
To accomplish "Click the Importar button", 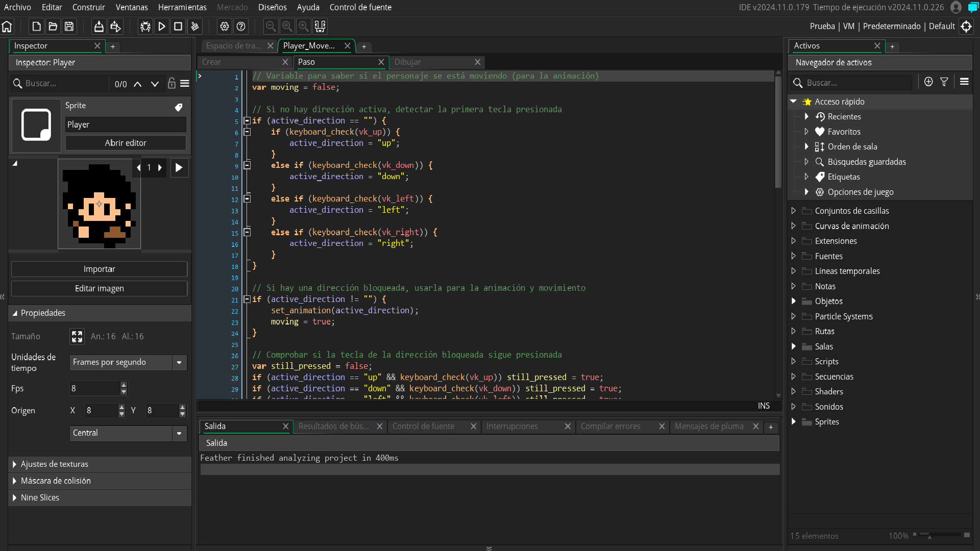I will click(99, 269).
